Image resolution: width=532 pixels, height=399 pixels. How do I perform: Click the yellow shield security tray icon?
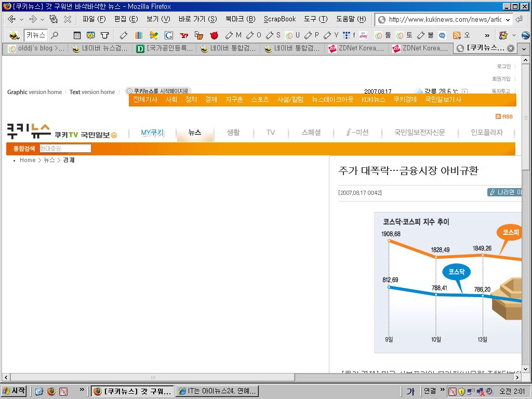coord(461,392)
